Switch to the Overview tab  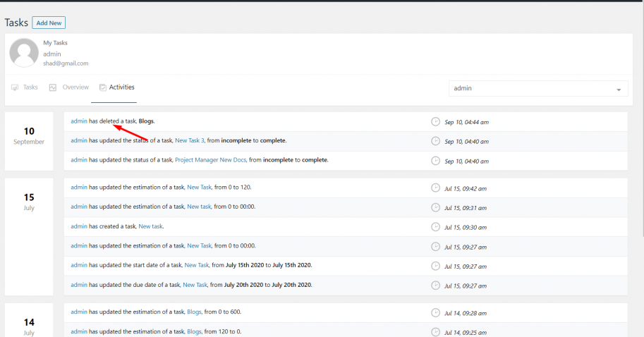(x=69, y=87)
